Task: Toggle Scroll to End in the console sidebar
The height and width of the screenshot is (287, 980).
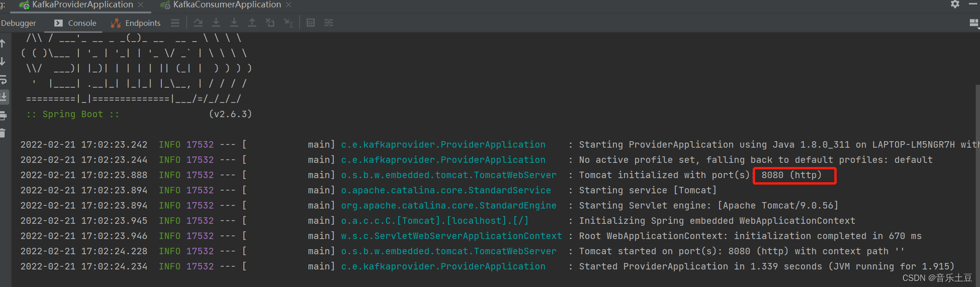Action: pos(3,97)
